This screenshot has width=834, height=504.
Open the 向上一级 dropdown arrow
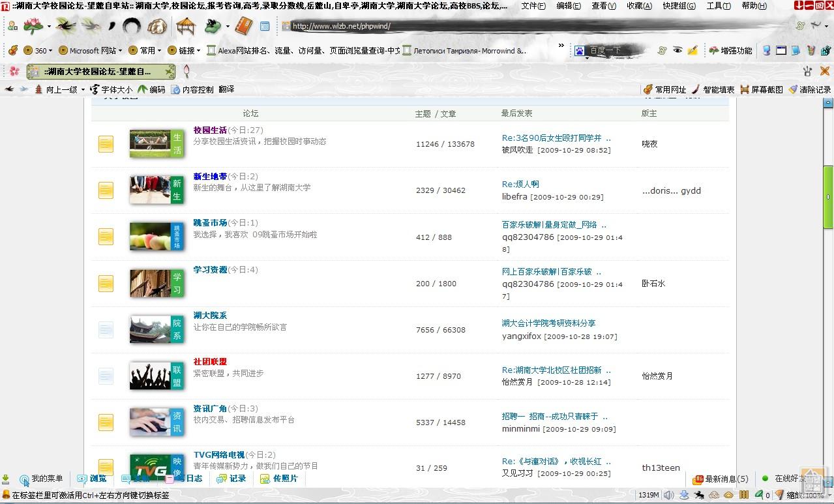click(83, 89)
